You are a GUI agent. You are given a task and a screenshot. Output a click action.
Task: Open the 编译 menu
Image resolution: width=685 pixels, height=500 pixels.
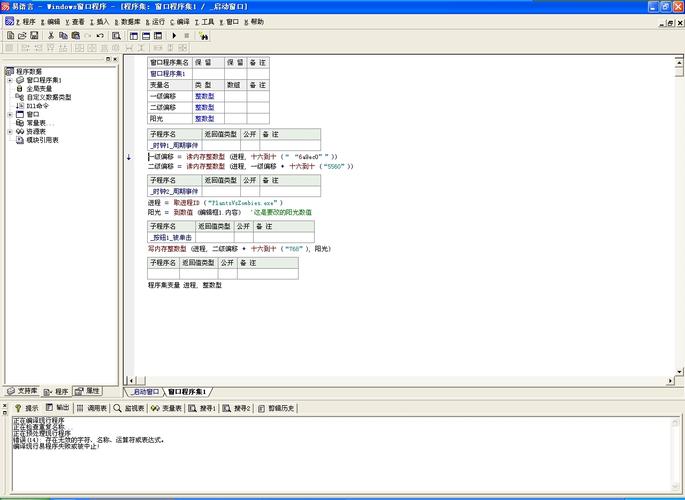point(180,21)
